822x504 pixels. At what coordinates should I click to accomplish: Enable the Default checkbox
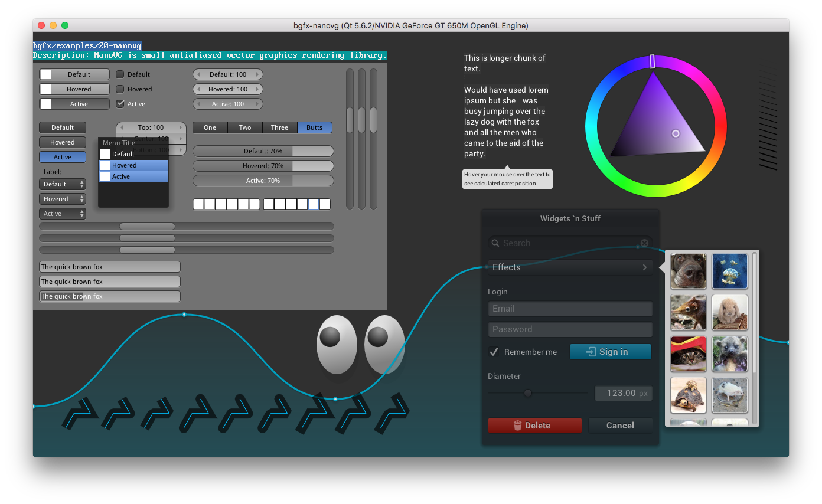[x=120, y=74]
